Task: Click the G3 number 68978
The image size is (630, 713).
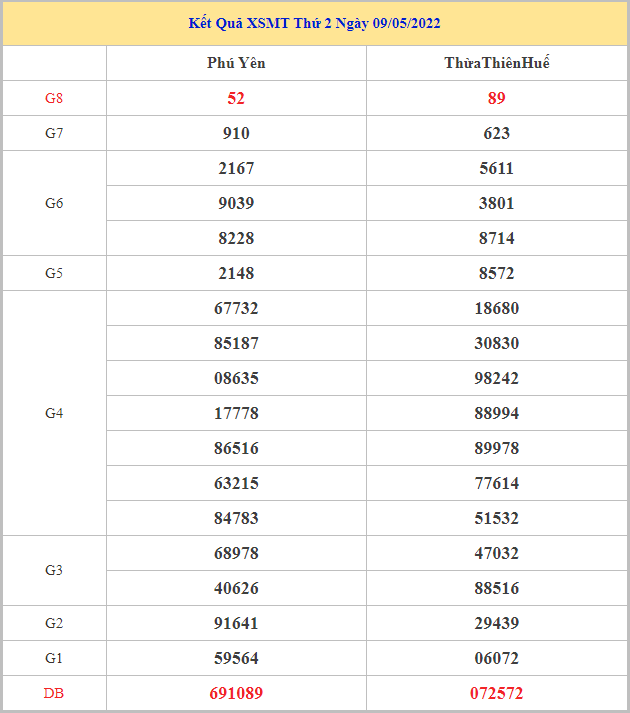Action: click(236, 553)
